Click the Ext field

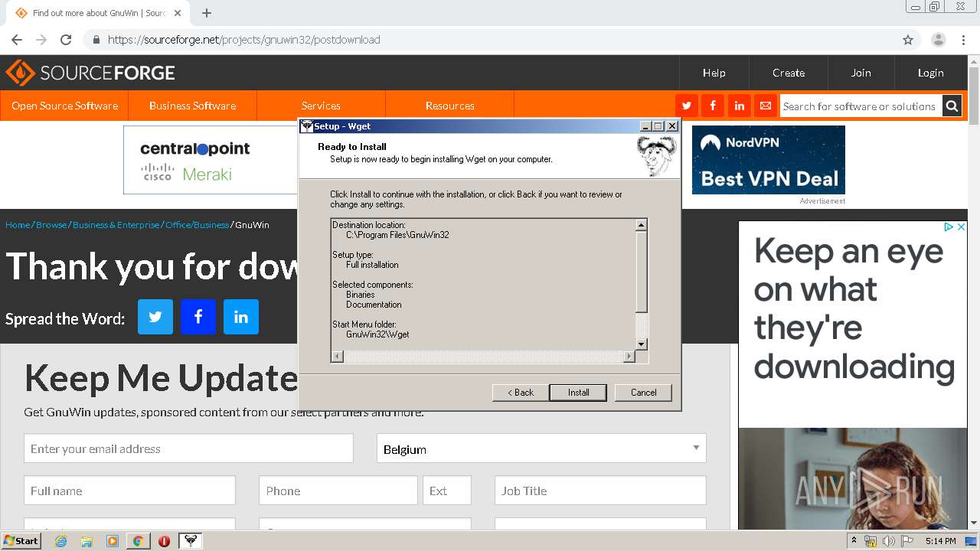point(447,491)
